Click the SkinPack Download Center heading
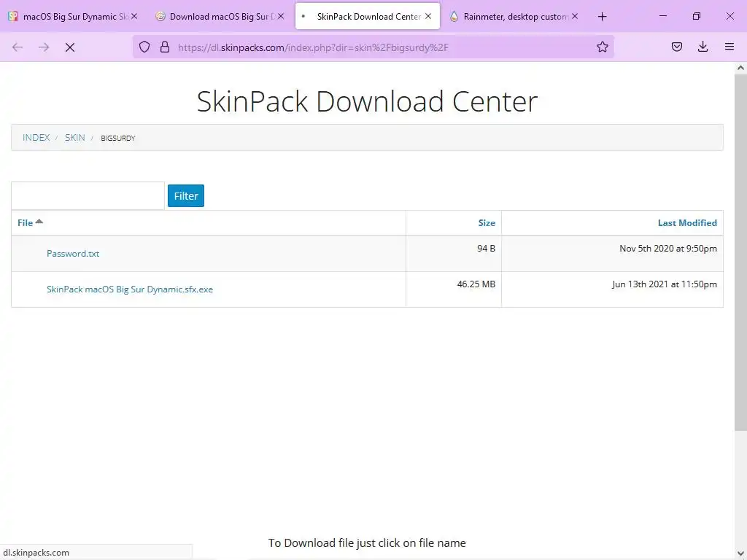 point(368,101)
